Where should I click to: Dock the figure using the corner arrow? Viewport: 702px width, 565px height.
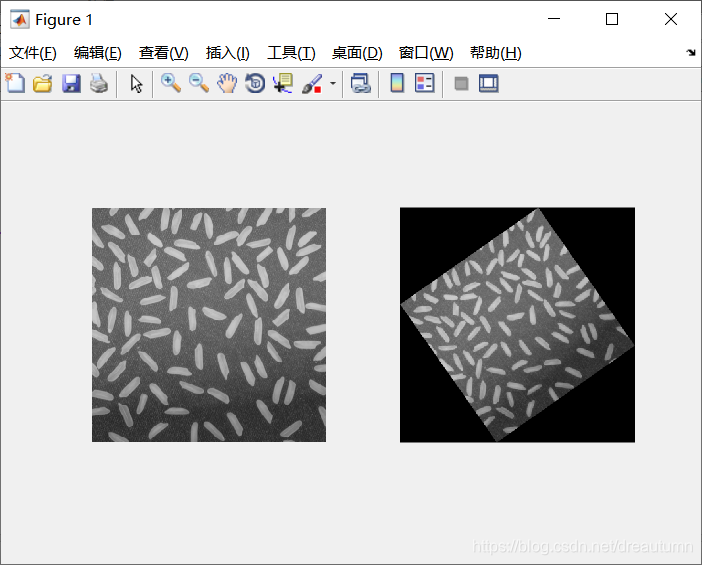point(691,52)
